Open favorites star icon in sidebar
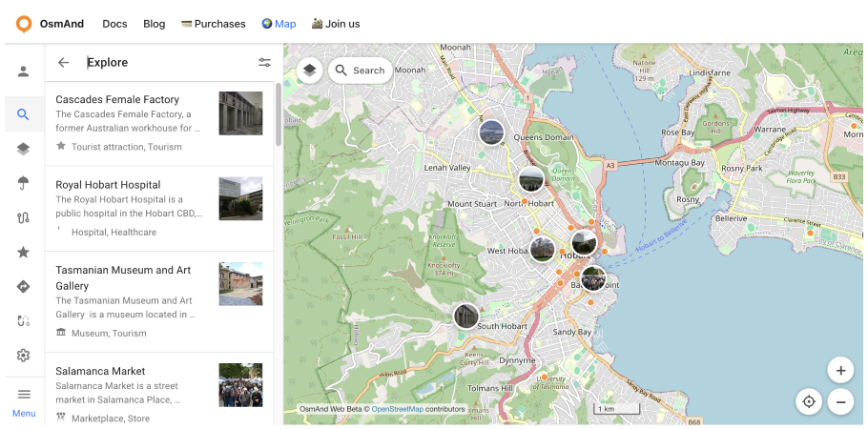This screenshot has width=868, height=429. click(x=24, y=252)
